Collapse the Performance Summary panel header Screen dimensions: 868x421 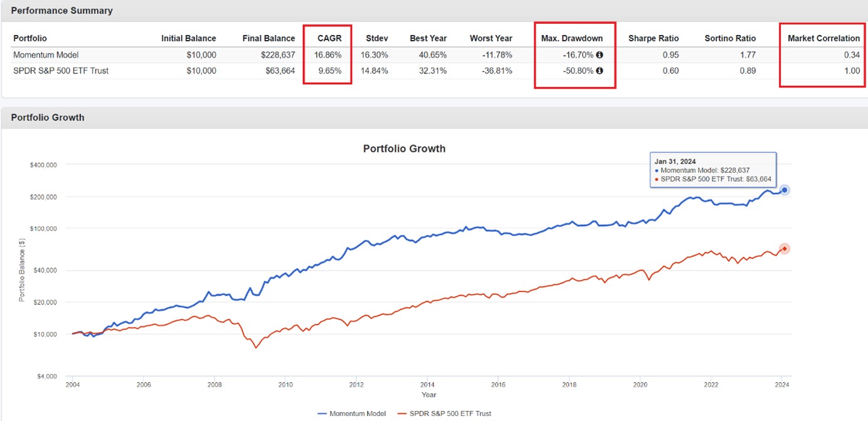pos(61,11)
